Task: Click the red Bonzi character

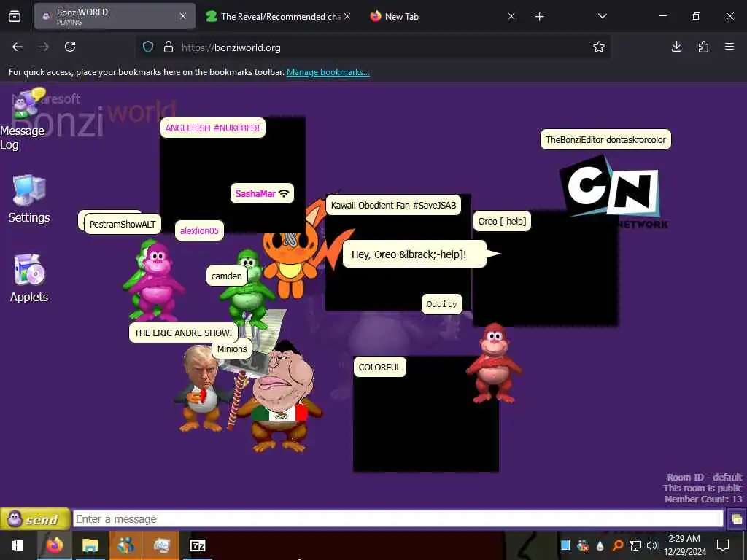Action: pos(494,363)
